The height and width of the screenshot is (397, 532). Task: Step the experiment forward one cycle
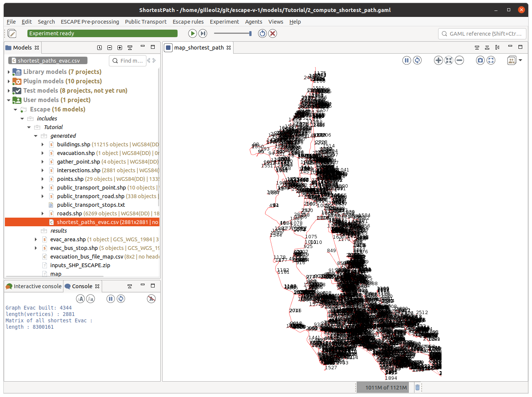pos(203,33)
